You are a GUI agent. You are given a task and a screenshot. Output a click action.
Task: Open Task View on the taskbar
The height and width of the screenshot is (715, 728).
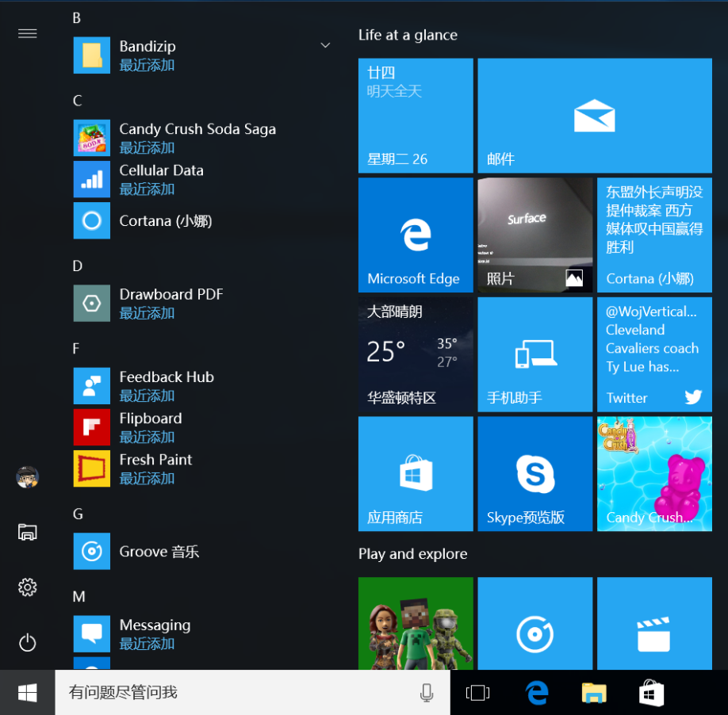tap(477, 693)
